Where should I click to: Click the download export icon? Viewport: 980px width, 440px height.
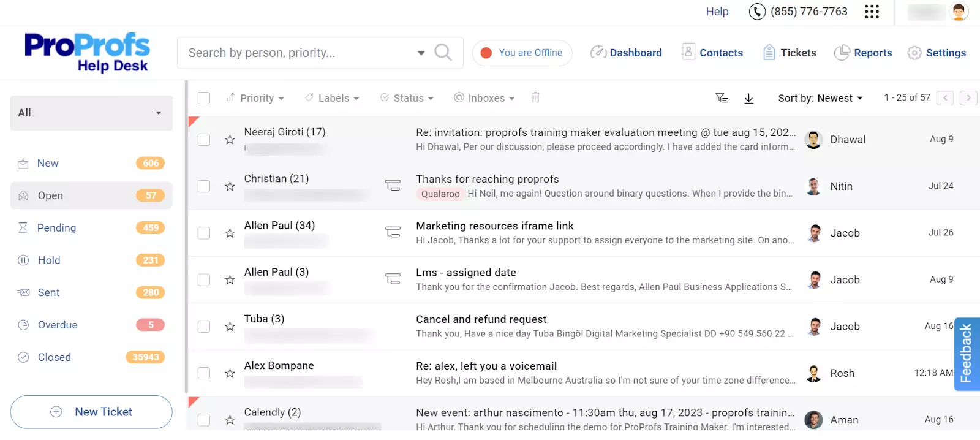(x=748, y=98)
